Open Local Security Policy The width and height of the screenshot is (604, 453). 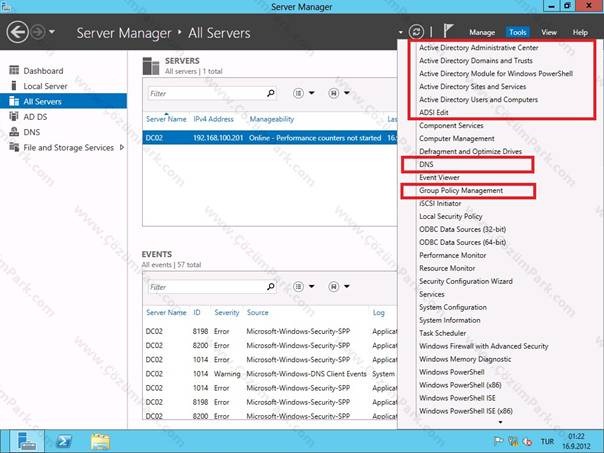[x=451, y=216]
